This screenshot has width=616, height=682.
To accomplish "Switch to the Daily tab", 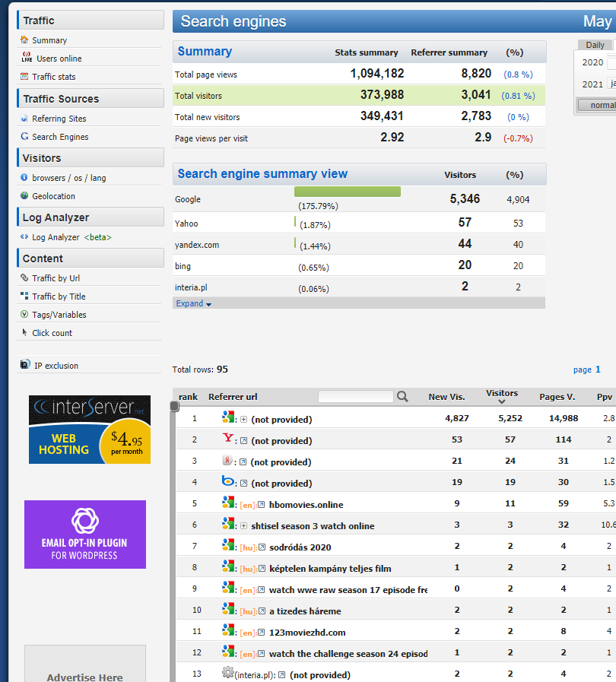I will 594,45.
